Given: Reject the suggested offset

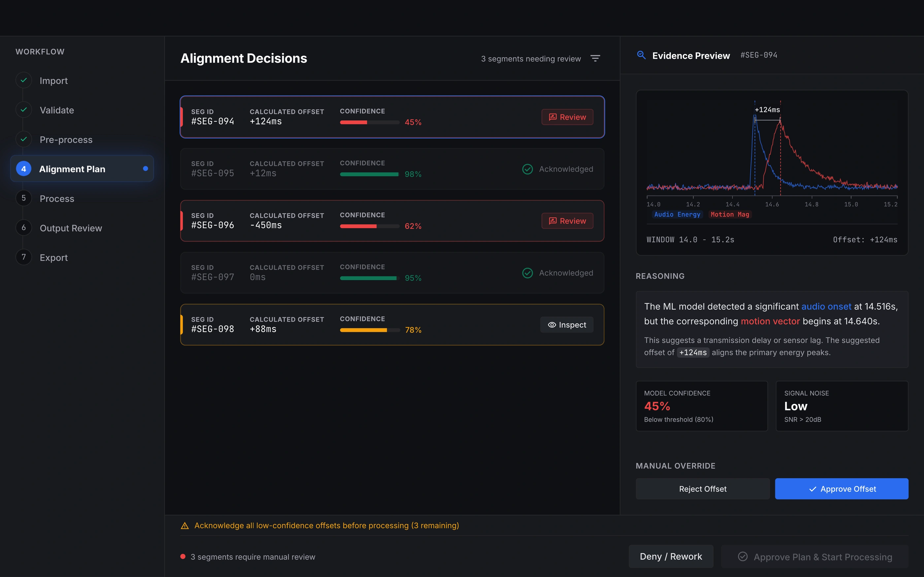Looking at the screenshot, I should click(x=703, y=489).
